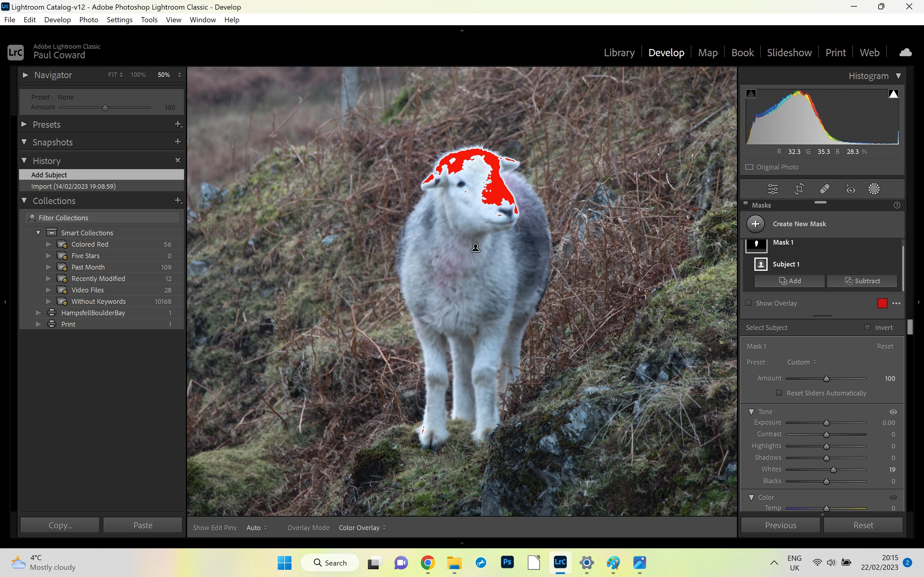The height and width of the screenshot is (577, 924).
Task: Click the red overlay color swatch
Action: tap(882, 304)
